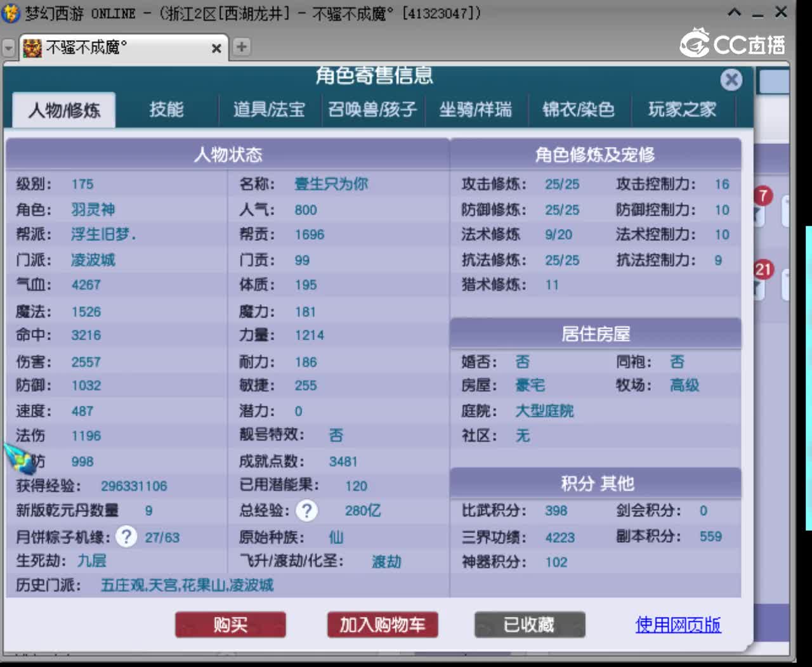The width and height of the screenshot is (812, 667).
Task: Close the 角色寄售信息 dialog
Action: [x=731, y=79]
